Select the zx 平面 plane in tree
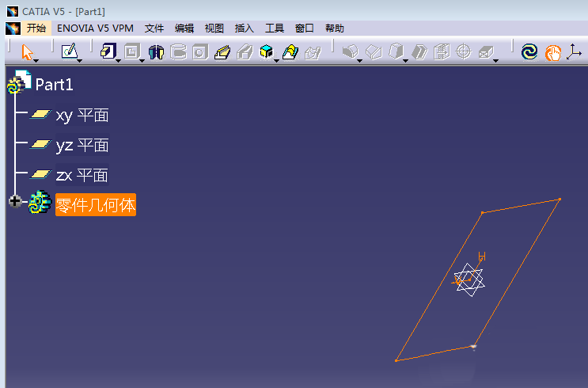This screenshot has width=588, height=388. point(82,175)
